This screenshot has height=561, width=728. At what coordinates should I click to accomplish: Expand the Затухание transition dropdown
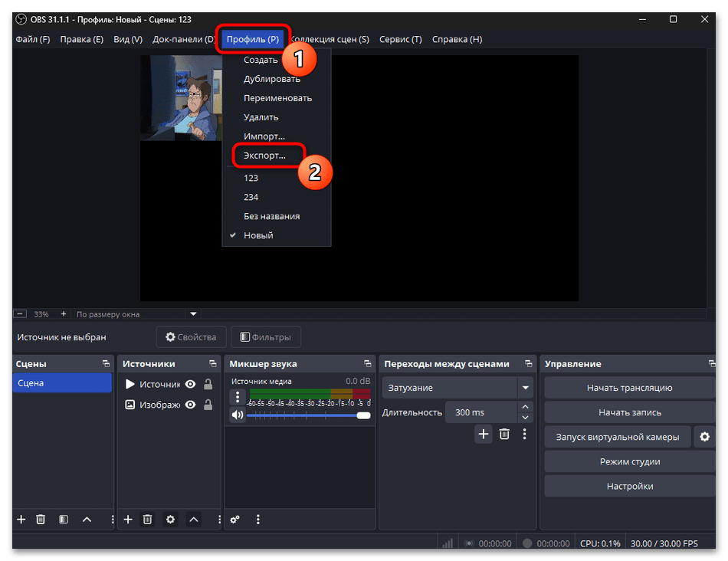point(525,388)
